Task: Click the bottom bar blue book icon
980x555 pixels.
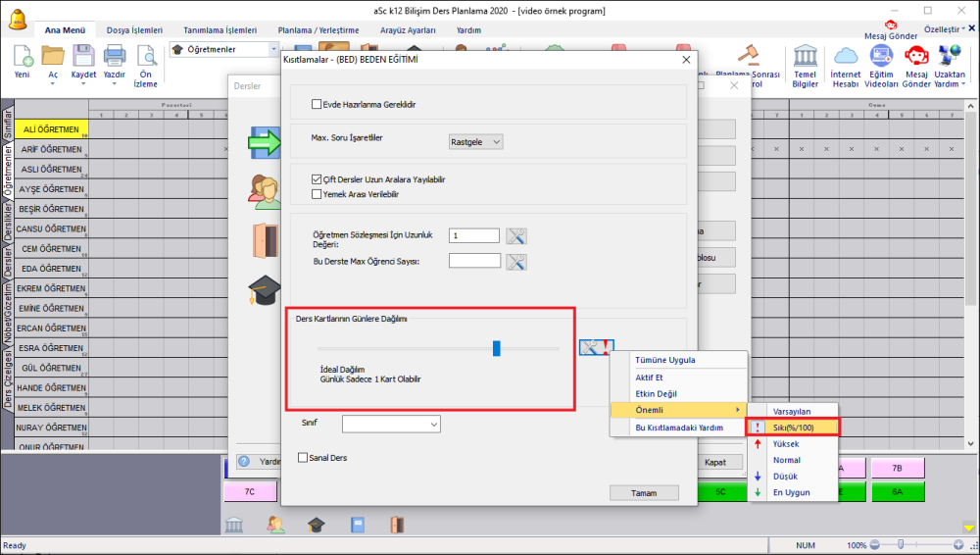Action: (x=358, y=525)
